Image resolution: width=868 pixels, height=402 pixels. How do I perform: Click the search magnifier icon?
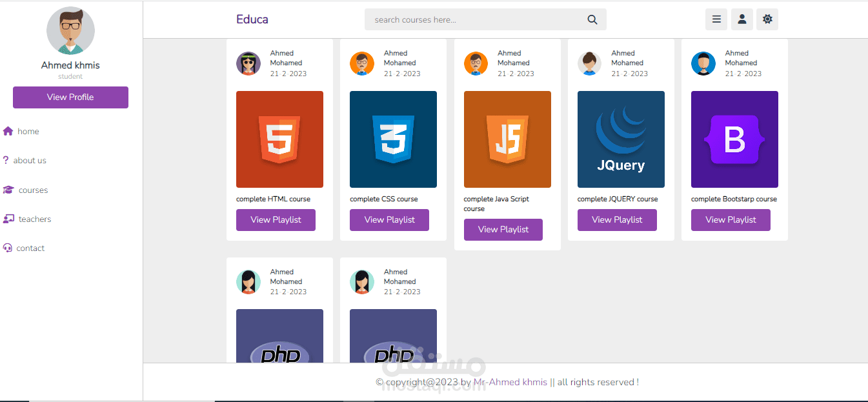point(592,19)
